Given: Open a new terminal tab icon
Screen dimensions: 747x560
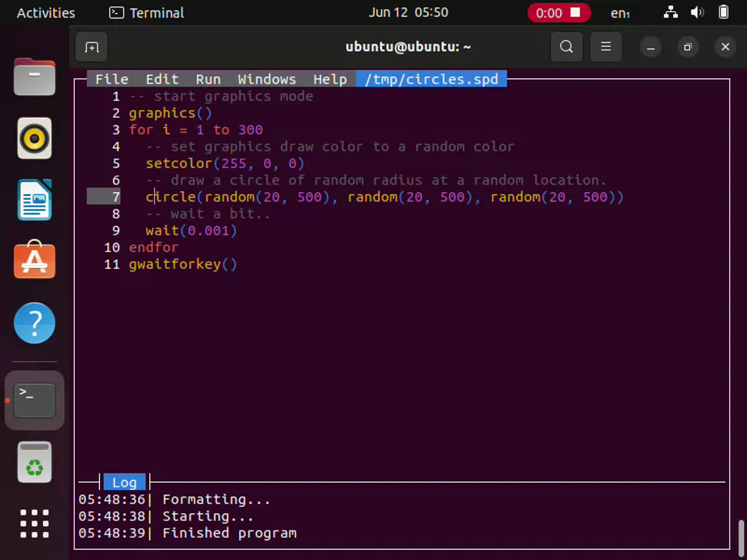Looking at the screenshot, I should pos(92,47).
